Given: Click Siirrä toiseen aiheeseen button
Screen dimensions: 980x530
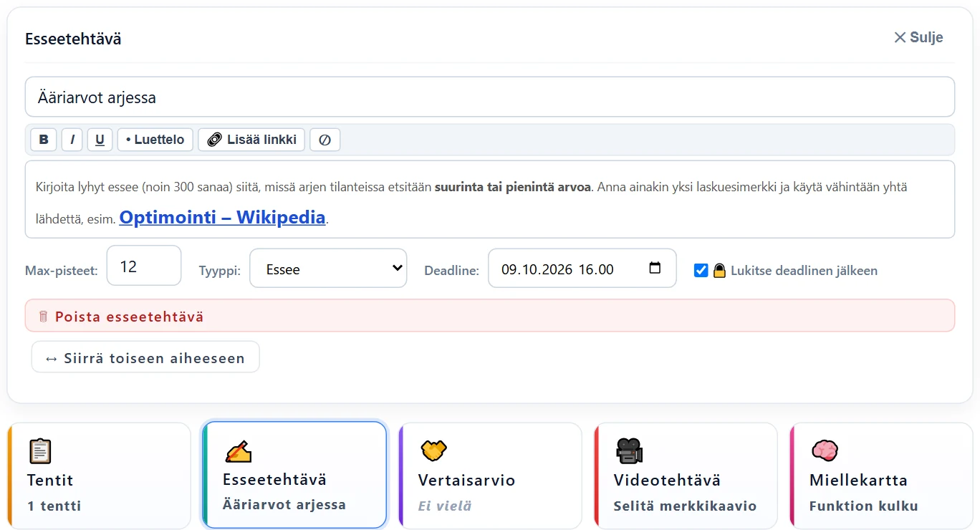Looking at the screenshot, I should point(145,357).
